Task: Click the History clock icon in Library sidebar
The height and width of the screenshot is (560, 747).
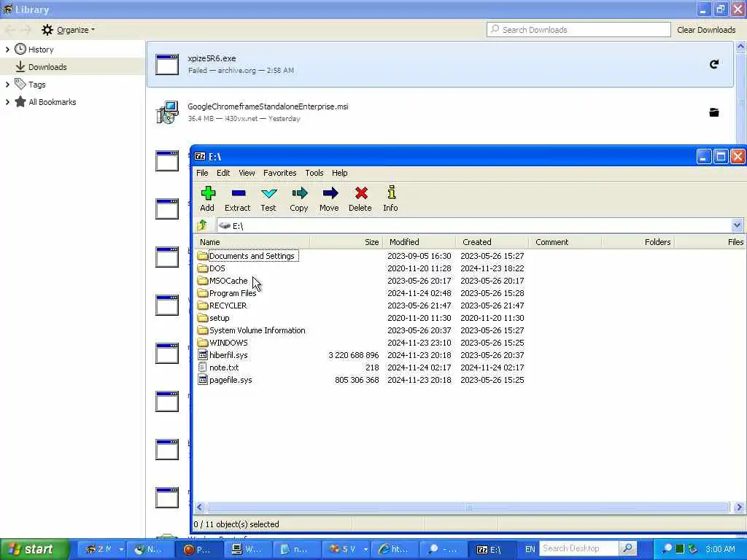Action: (20, 49)
